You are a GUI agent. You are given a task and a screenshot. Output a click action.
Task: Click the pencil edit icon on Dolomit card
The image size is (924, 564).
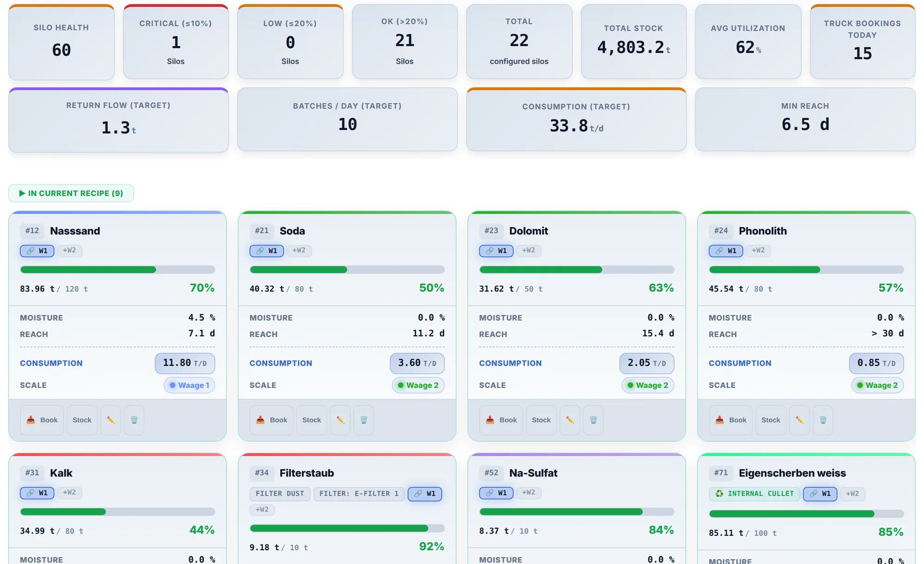[570, 420]
